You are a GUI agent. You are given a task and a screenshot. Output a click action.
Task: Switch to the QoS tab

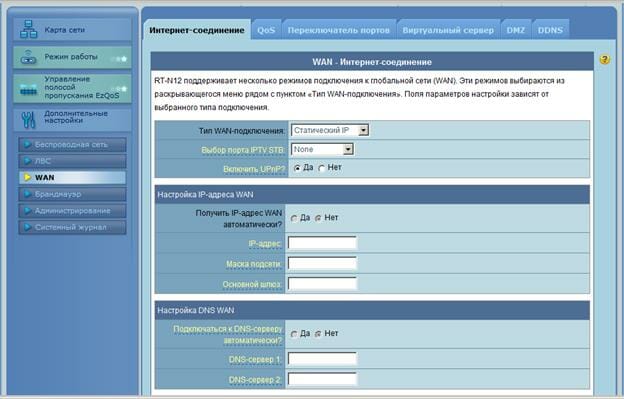point(266,30)
